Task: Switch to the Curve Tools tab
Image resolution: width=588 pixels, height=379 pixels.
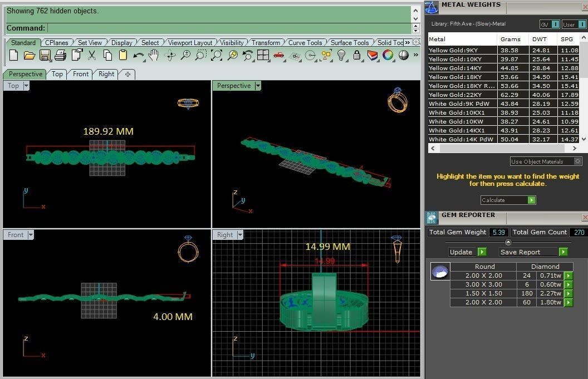Action: [305, 43]
